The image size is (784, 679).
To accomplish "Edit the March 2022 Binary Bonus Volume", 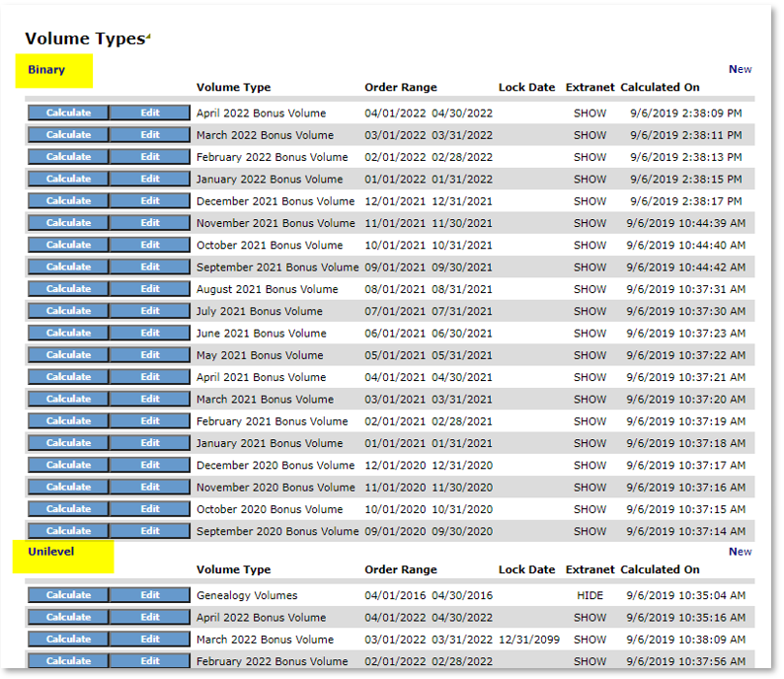I will [x=149, y=135].
